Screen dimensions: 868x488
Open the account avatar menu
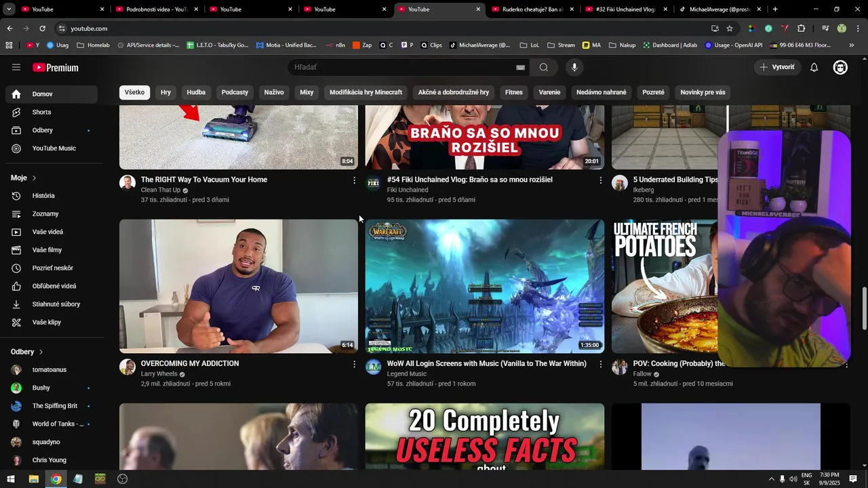tap(840, 67)
